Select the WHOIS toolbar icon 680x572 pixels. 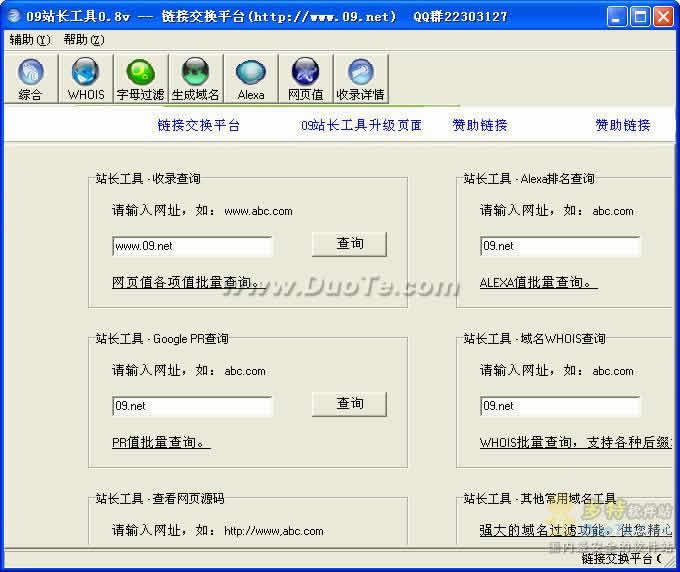86,79
